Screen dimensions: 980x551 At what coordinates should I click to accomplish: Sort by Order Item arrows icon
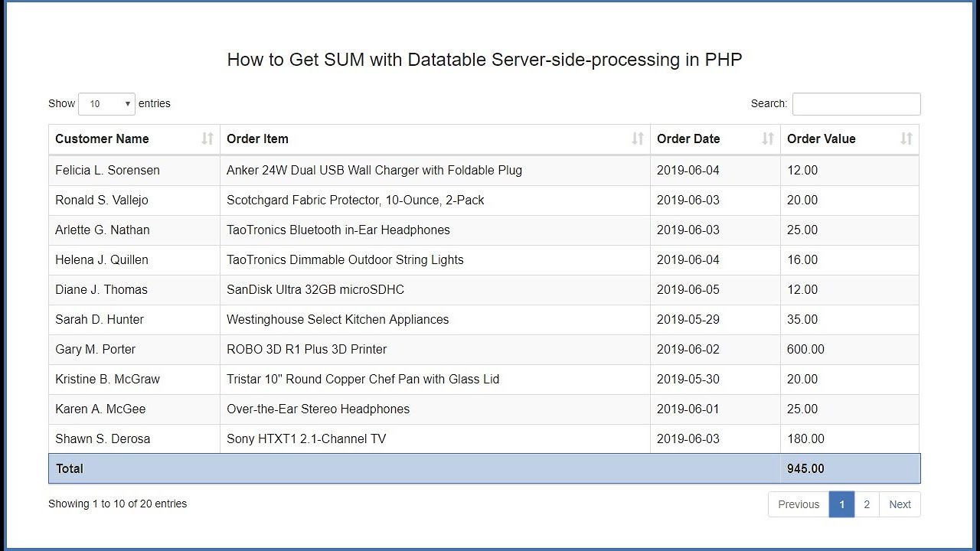click(638, 139)
